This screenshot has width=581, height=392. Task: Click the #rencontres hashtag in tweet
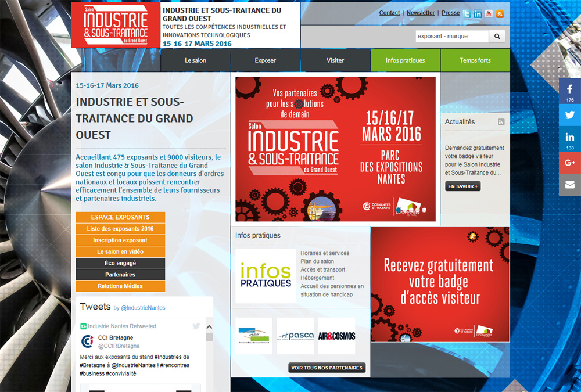(x=174, y=365)
